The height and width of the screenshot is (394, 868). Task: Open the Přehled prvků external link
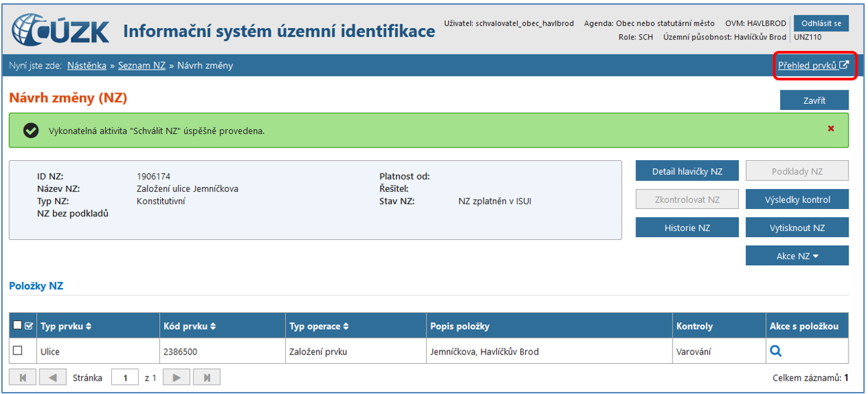pyautogui.click(x=813, y=66)
